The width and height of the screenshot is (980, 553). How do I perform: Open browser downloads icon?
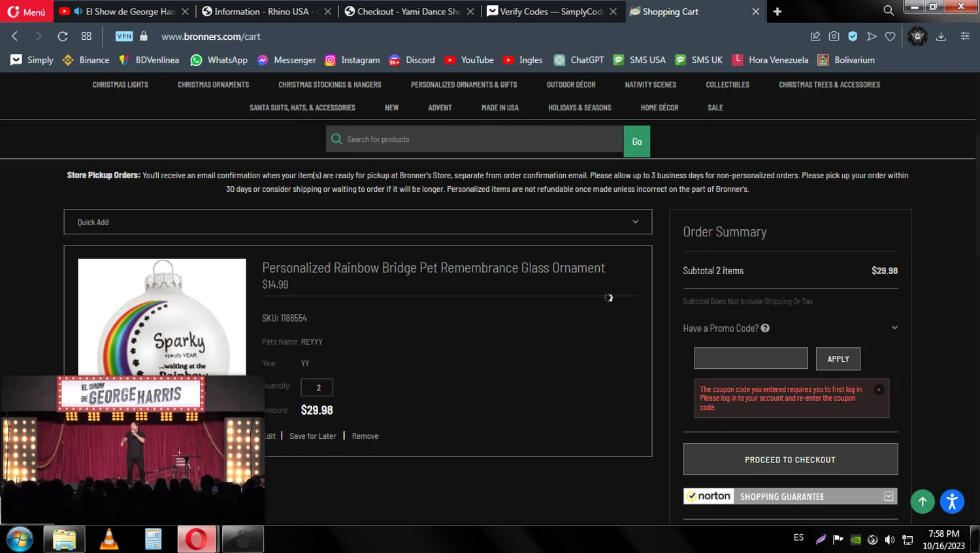click(941, 37)
